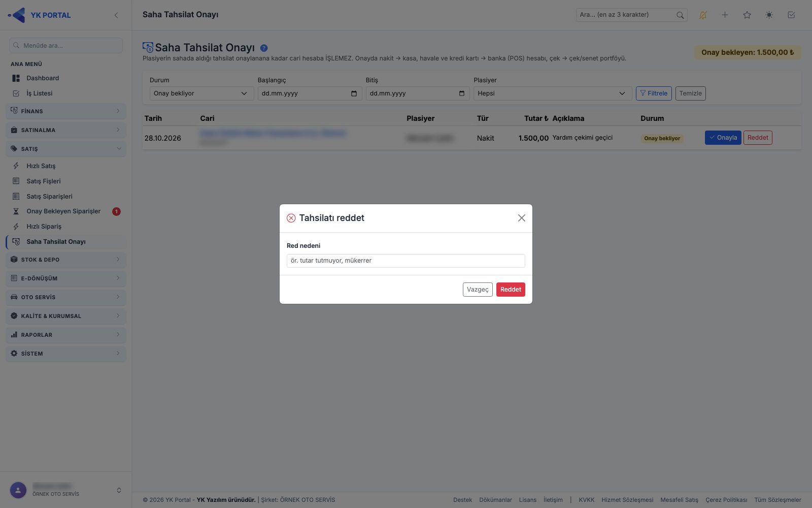The width and height of the screenshot is (812, 508).
Task: Open Plasiyer dropdown Hepsi
Action: tap(553, 93)
